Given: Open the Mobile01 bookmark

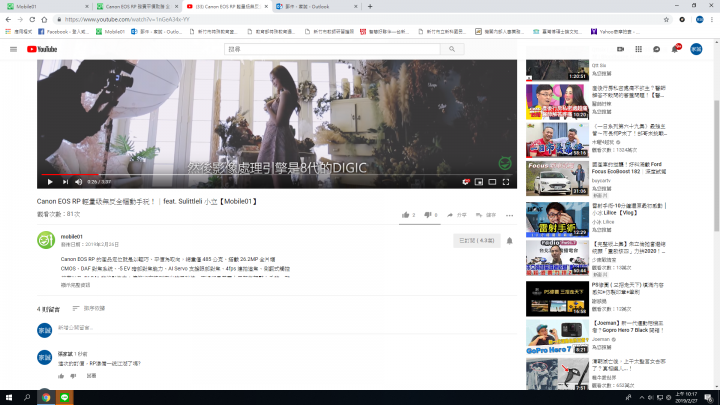Looking at the screenshot, I should (110, 32).
